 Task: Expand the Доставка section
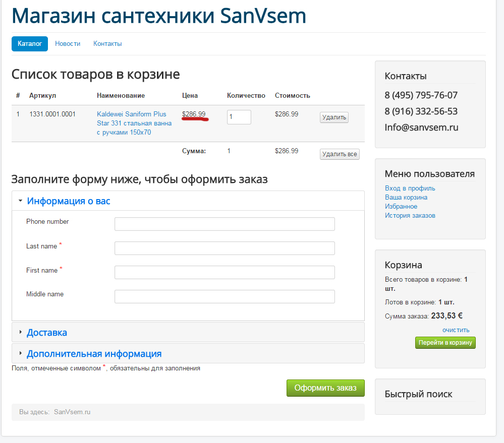46,333
